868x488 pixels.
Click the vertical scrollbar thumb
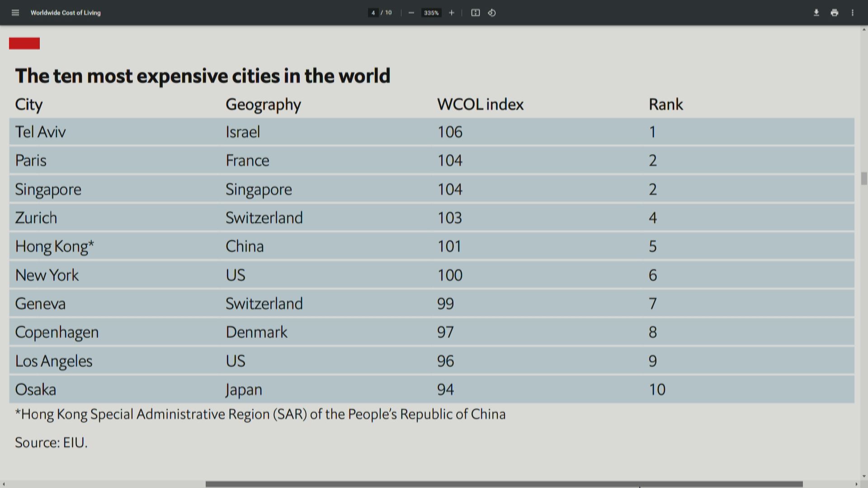coord(864,178)
